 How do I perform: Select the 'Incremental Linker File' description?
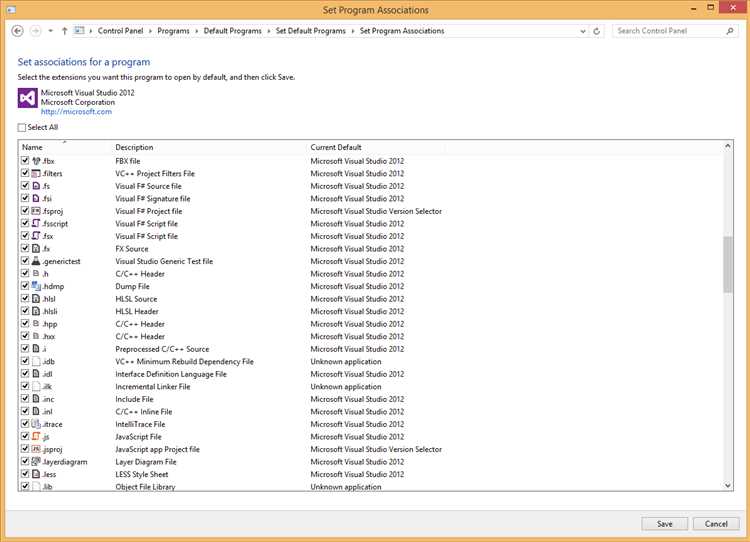click(153, 386)
